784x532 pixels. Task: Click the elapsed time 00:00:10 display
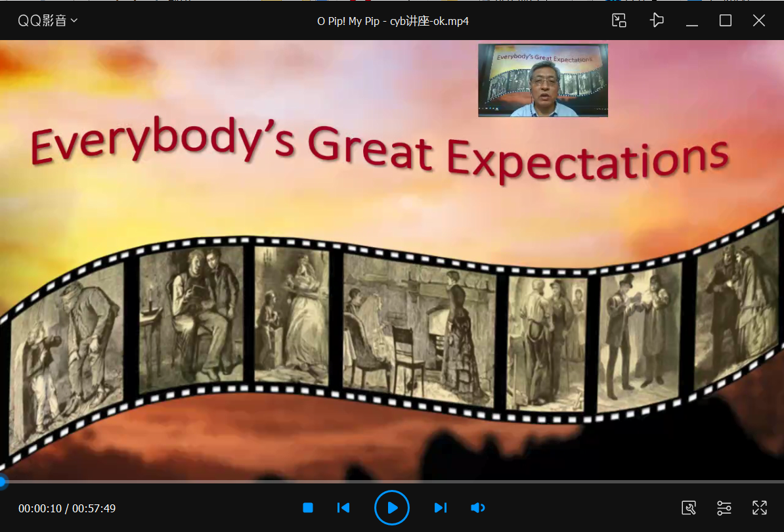pos(40,508)
